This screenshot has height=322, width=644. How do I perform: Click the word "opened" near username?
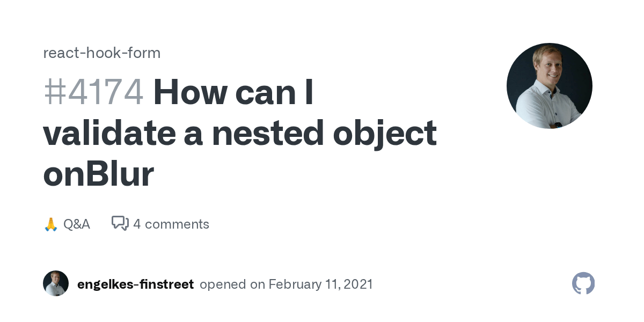tap(223, 284)
